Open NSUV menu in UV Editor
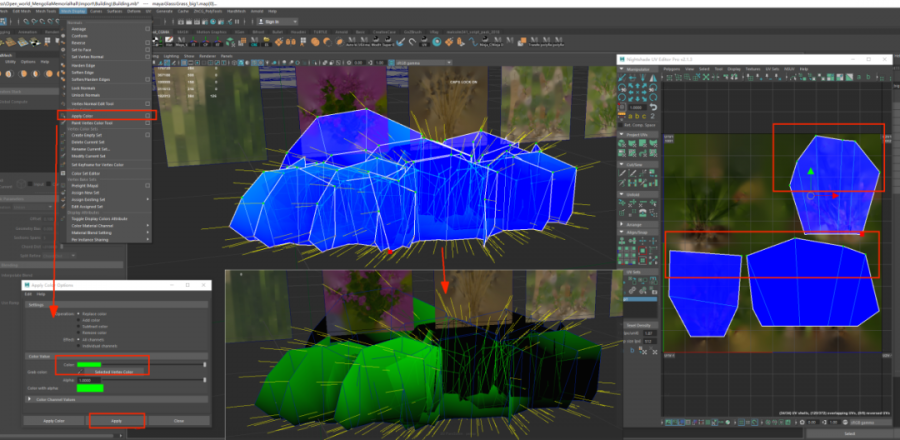900x440 pixels. pos(789,69)
